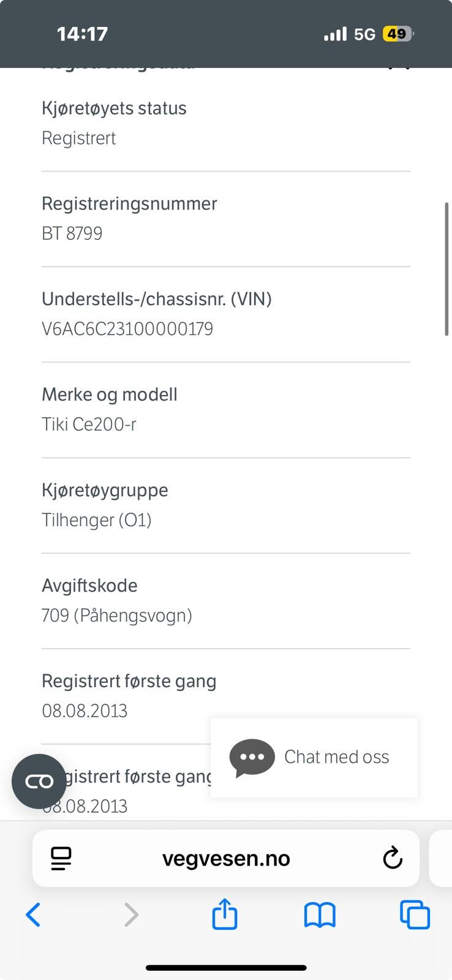The height and width of the screenshot is (980, 452).
Task: Tap the Safari back arrow
Action: pos(34,914)
